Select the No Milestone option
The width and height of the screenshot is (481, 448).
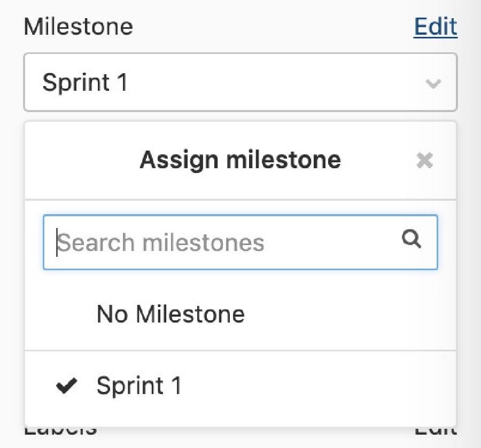[170, 313]
